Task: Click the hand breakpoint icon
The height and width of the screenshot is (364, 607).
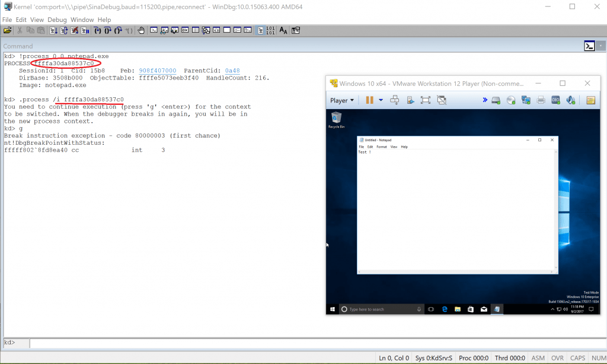Action: point(141,30)
